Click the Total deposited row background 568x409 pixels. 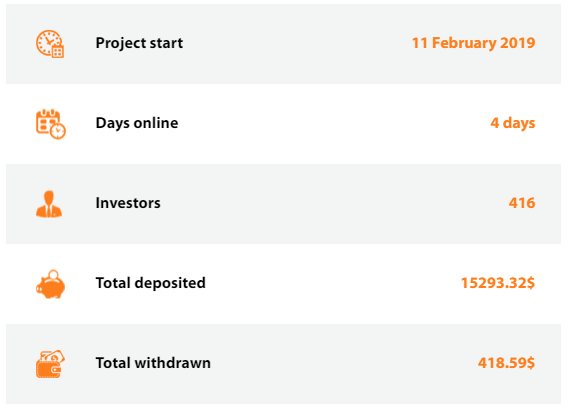pos(283,284)
